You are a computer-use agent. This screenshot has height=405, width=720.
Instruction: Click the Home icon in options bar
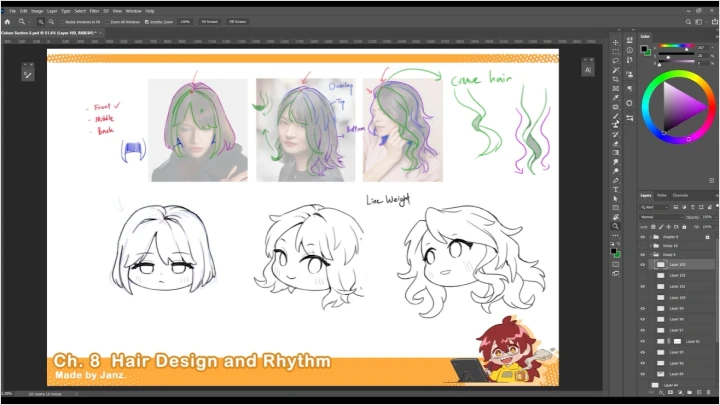coord(8,20)
